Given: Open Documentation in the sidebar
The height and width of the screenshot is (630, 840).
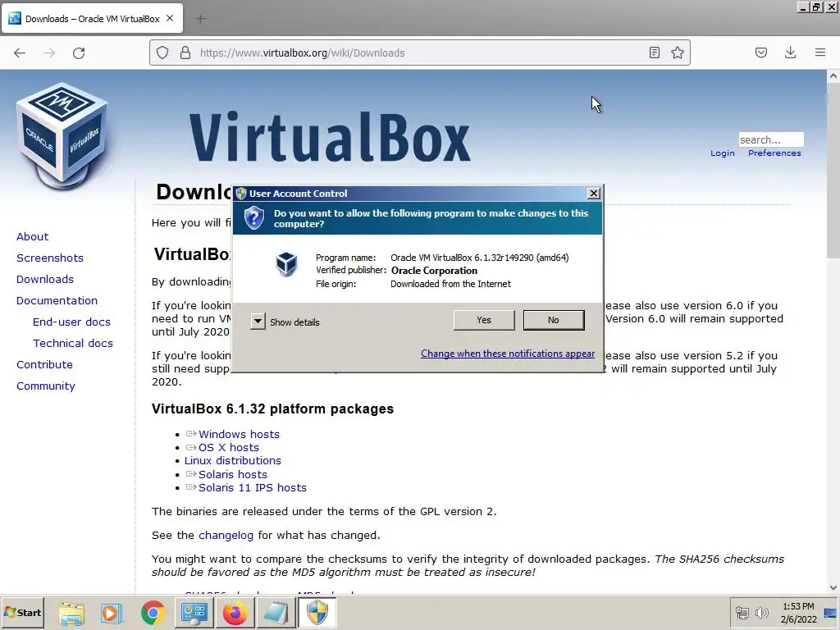Looking at the screenshot, I should pyautogui.click(x=57, y=300).
